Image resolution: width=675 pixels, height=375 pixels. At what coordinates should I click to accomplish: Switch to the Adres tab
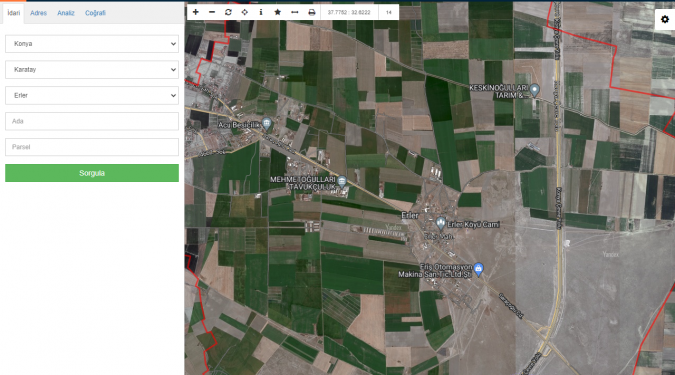pos(38,13)
